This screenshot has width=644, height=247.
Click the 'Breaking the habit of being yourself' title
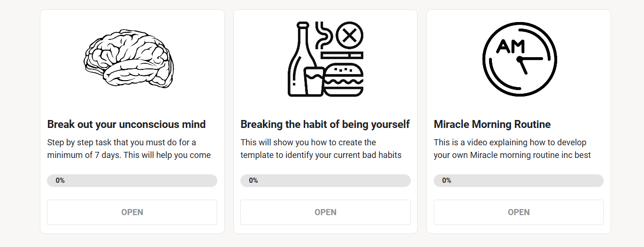click(x=325, y=124)
